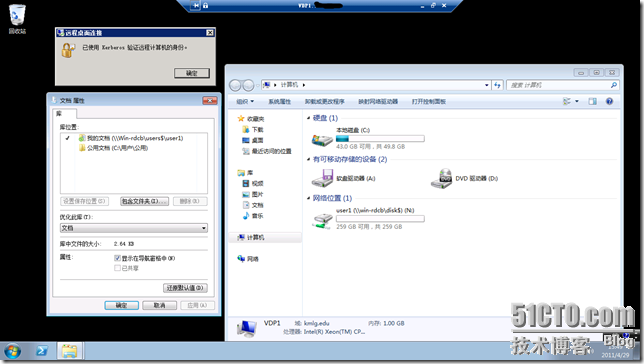Launch PowerShell from the taskbar

click(x=42, y=351)
